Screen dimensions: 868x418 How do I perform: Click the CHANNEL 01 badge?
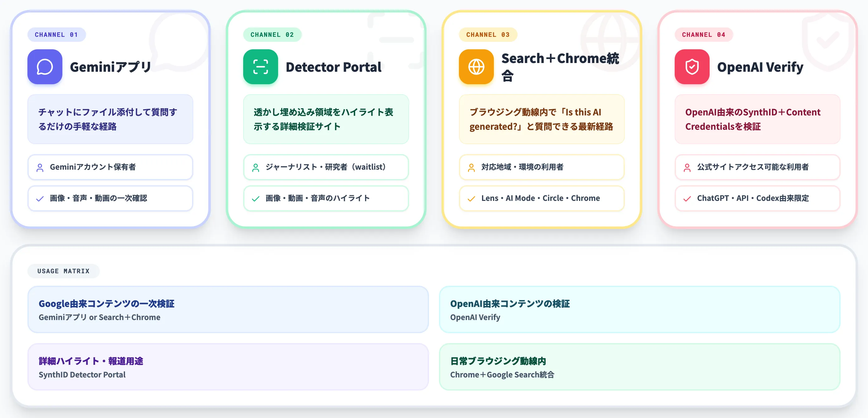[57, 35]
